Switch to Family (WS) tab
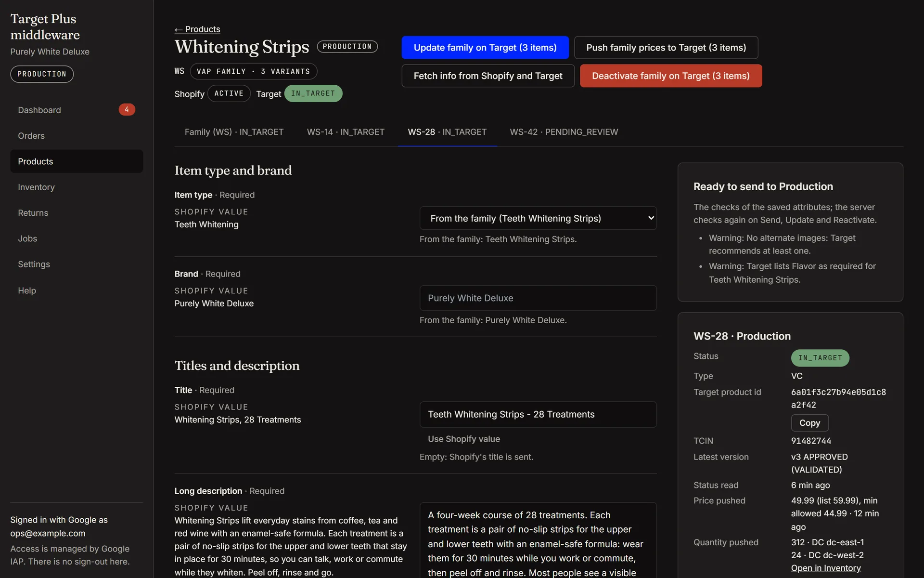 (x=234, y=132)
